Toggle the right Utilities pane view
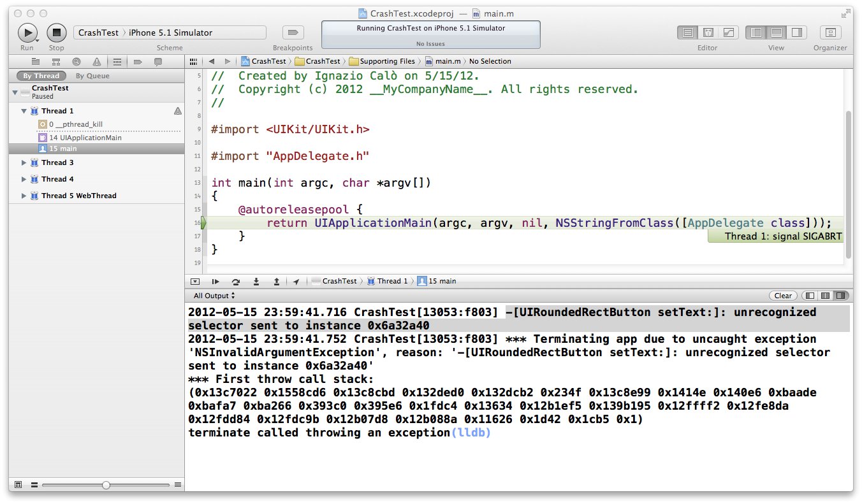 tap(796, 32)
